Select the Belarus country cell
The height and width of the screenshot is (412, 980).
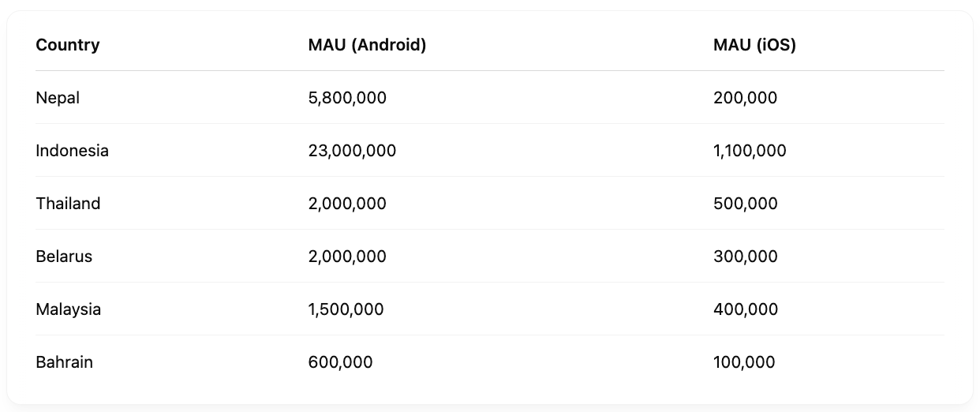pyautogui.click(x=64, y=257)
